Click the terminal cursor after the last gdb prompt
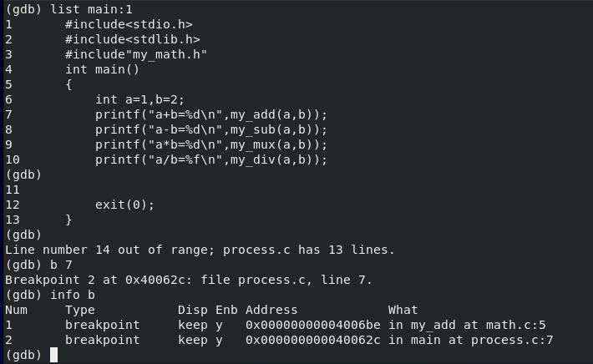Image resolution: width=593 pixels, height=364 pixels. point(54,355)
